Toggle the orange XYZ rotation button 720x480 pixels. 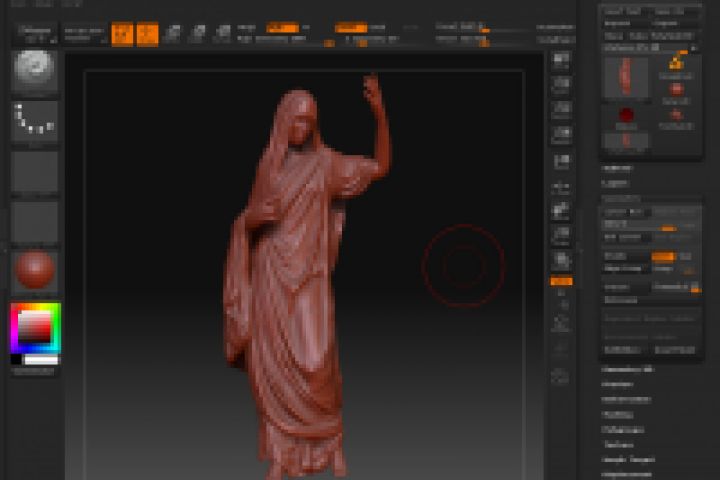[561, 281]
